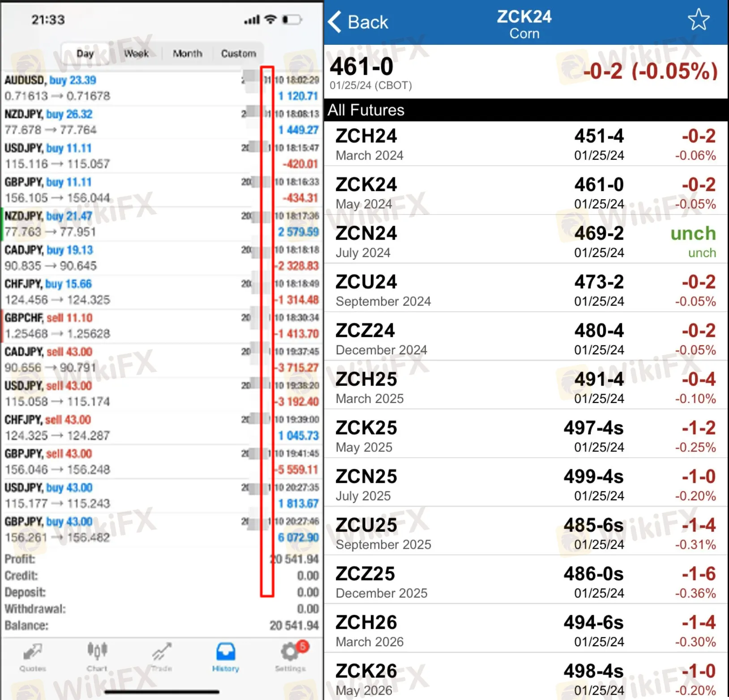This screenshot has width=729, height=700.
Task: Select the AUDUSD buy 23.39 trade
Action: (x=125, y=88)
